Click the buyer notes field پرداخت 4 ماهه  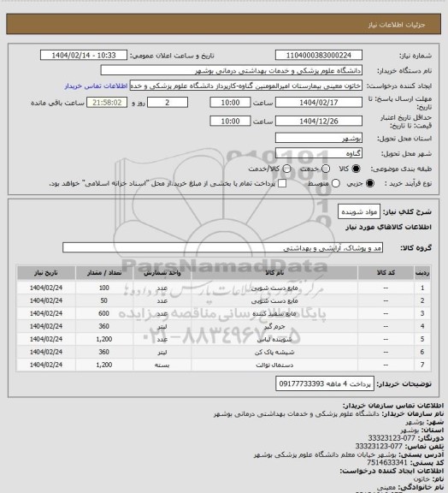325,384
